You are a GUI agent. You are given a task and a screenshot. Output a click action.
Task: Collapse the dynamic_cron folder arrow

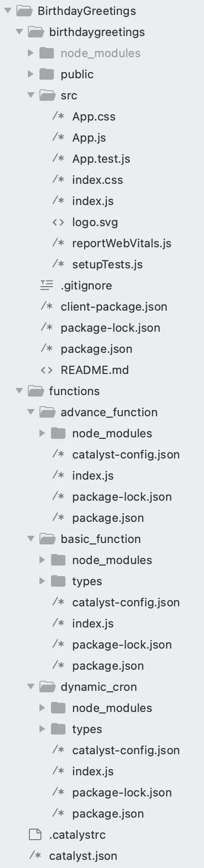[x=31, y=687]
